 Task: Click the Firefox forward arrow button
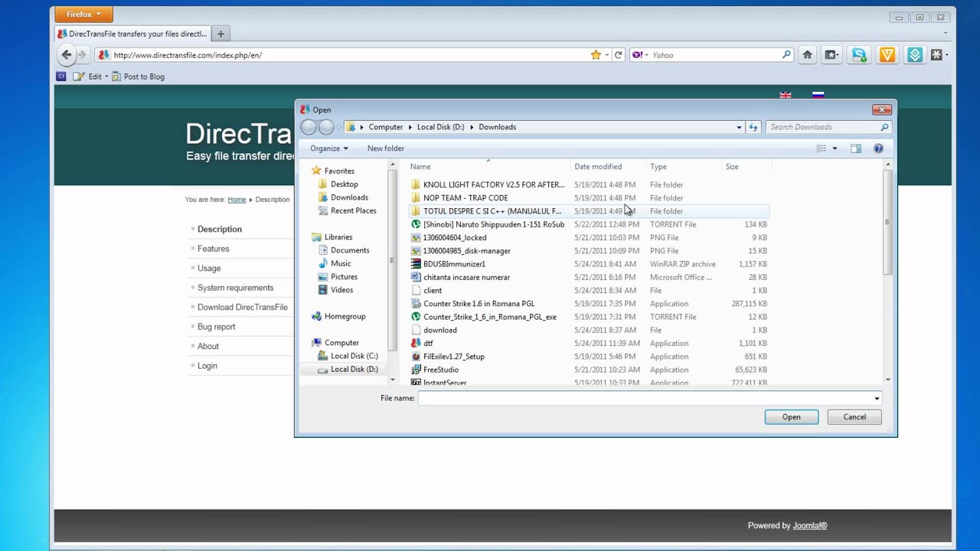pos(81,55)
